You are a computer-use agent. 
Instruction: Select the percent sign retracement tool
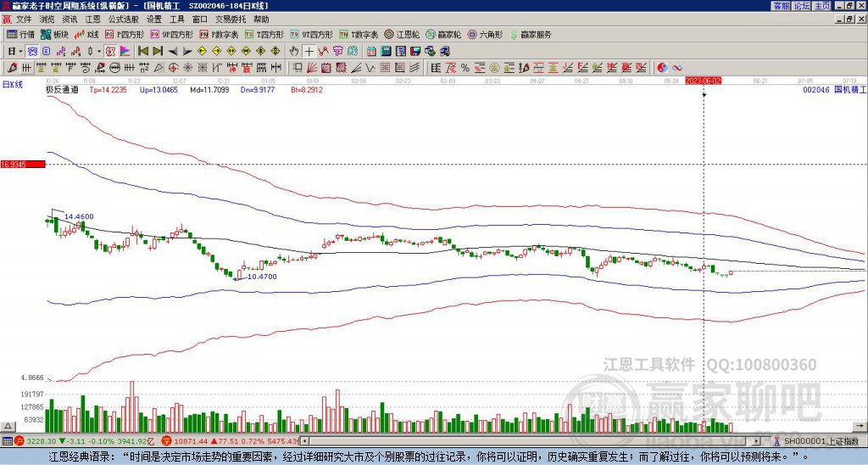465,68
